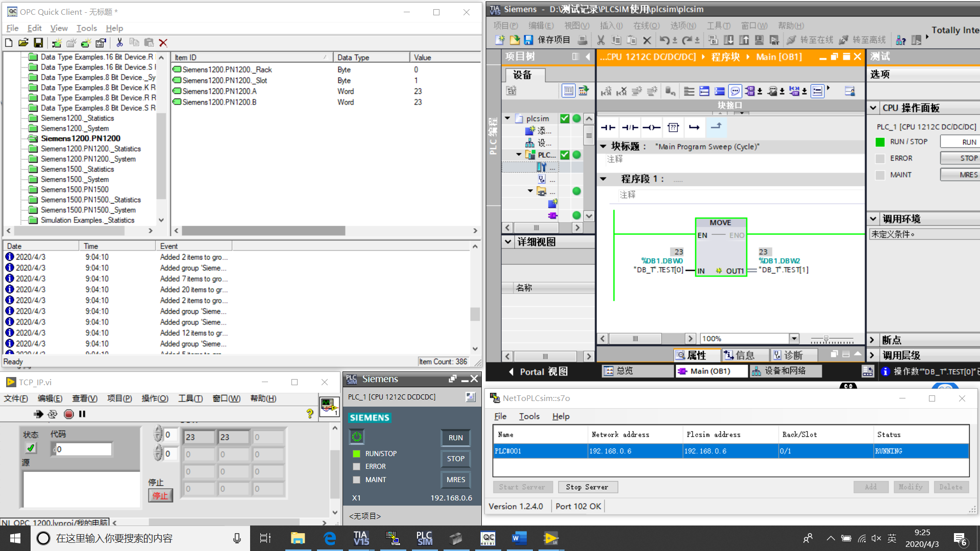Open the 100% zoom level dropdown
The image size is (980, 551).
pos(794,338)
